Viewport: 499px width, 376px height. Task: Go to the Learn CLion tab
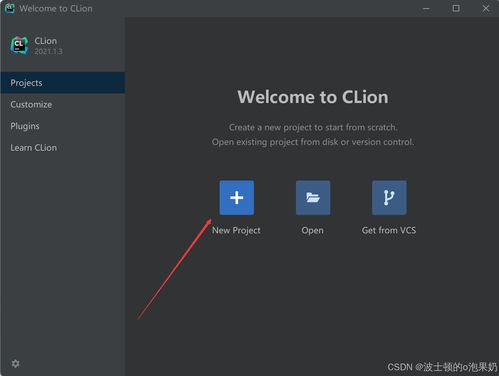click(63, 148)
